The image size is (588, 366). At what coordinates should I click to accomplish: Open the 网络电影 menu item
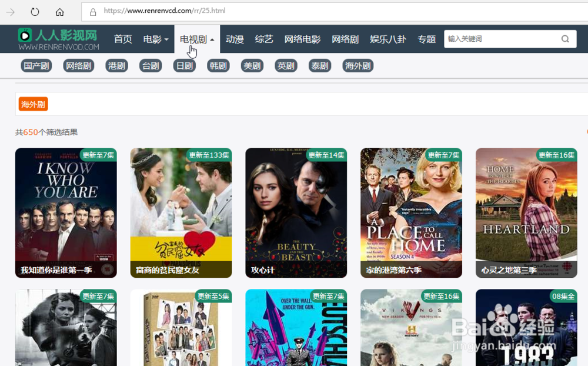coord(303,39)
